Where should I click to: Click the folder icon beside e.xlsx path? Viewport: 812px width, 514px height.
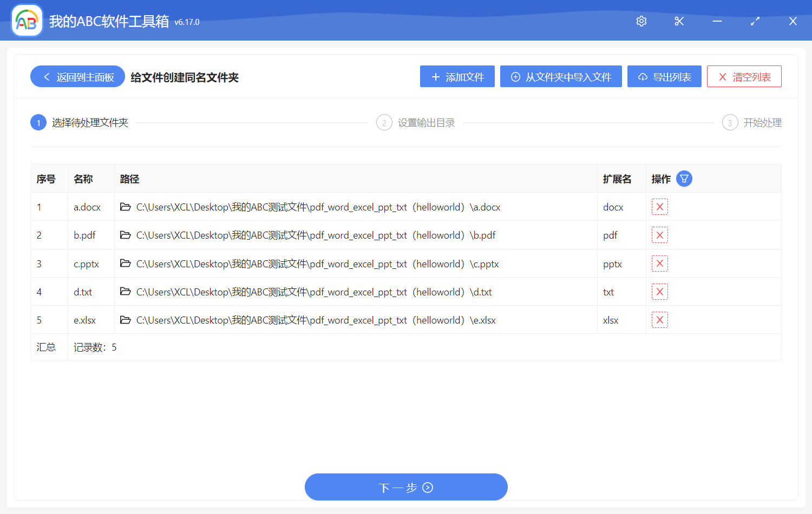click(126, 320)
